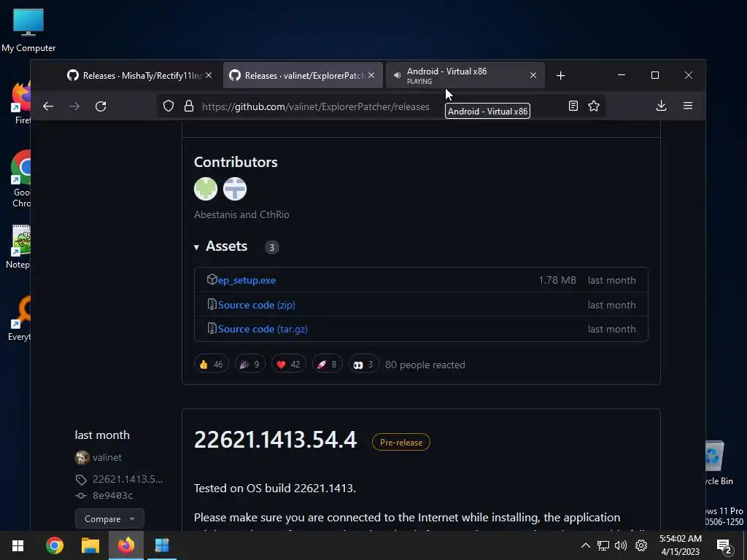The image size is (747, 560).
Task: Mute the Android - Virtual x86 tab audio icon
Action: coord(398,75)
